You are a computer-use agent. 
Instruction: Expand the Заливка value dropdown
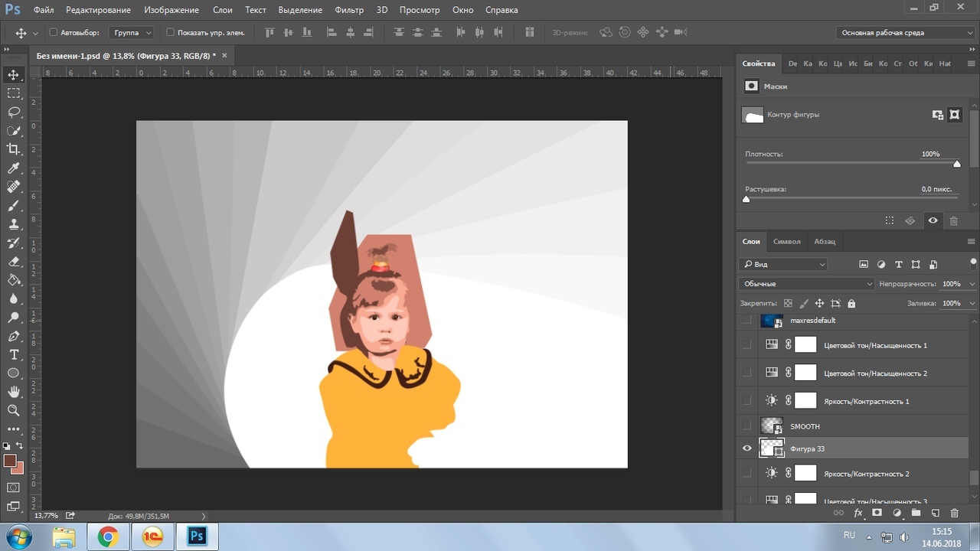pyautogui.click(x=972, y=303)
